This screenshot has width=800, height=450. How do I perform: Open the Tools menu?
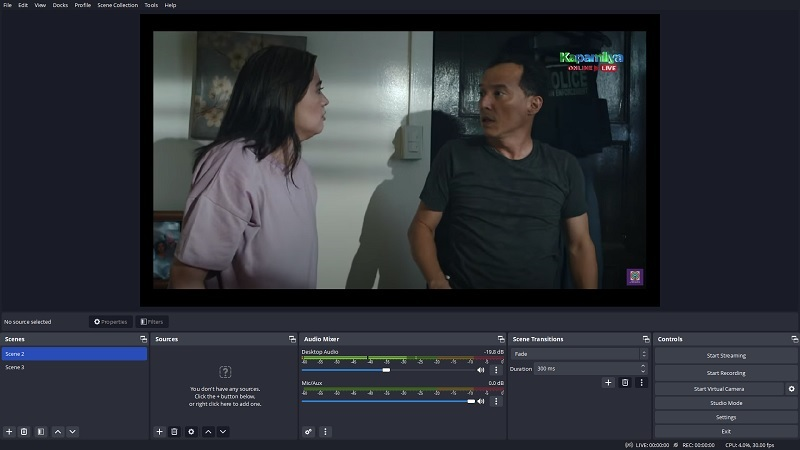point(151,5)
